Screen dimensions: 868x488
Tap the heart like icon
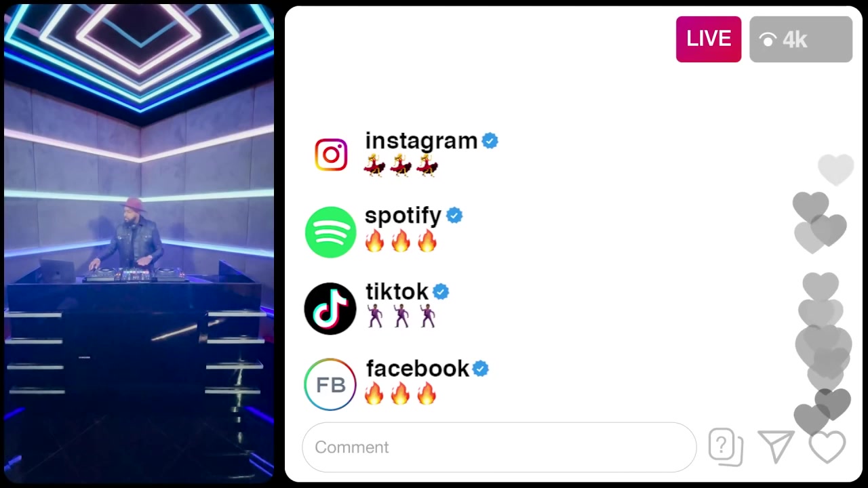coord(827,447)
